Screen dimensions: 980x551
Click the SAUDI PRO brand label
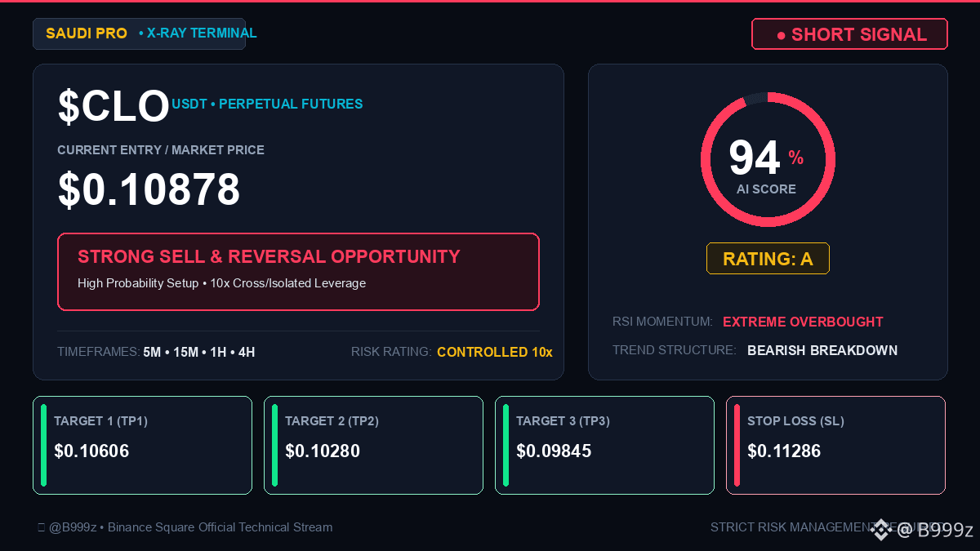[87, 33]
